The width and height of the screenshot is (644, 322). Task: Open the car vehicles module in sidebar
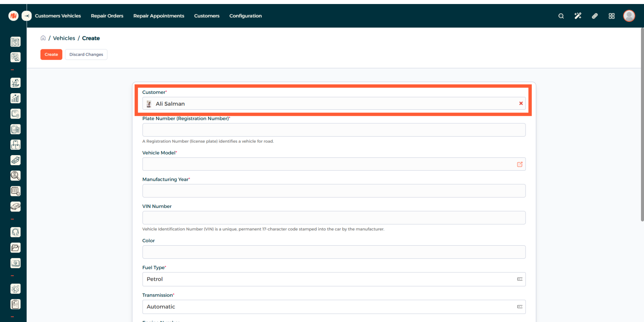pyautogui.click(x=15, y=206)
